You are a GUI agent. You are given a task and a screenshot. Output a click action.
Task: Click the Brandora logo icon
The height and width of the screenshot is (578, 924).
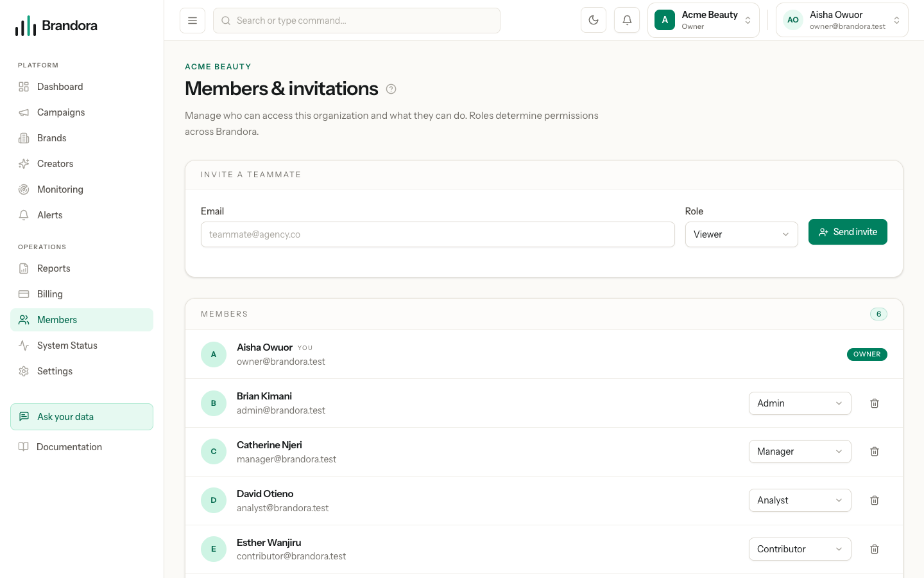[x=26, y=26]
